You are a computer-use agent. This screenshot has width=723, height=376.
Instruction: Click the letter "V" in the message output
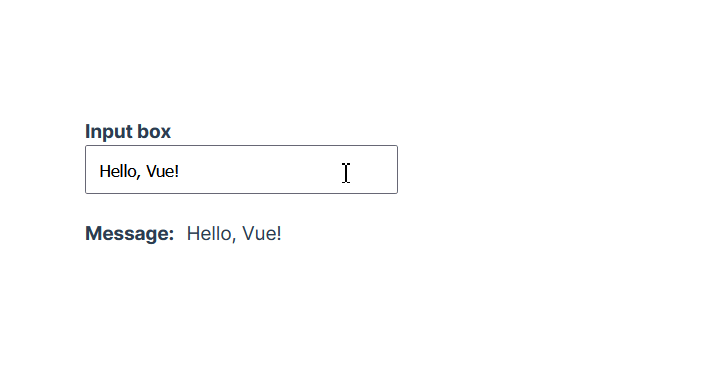[x=249, y=233]
